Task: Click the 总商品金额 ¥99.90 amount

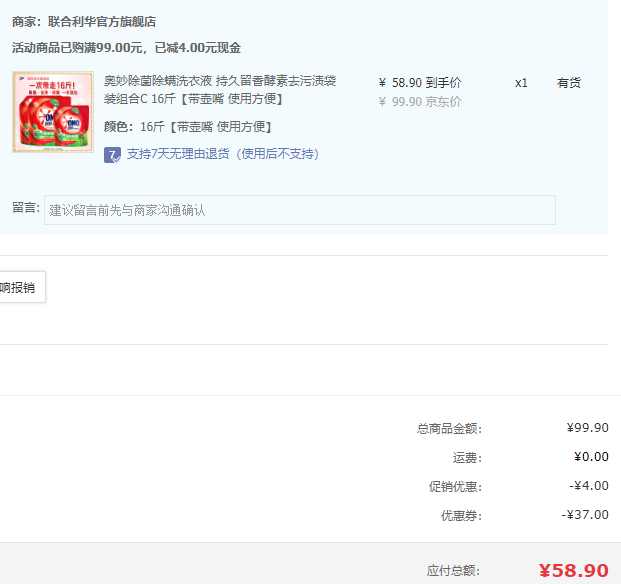Action: (x=587, y=428)
